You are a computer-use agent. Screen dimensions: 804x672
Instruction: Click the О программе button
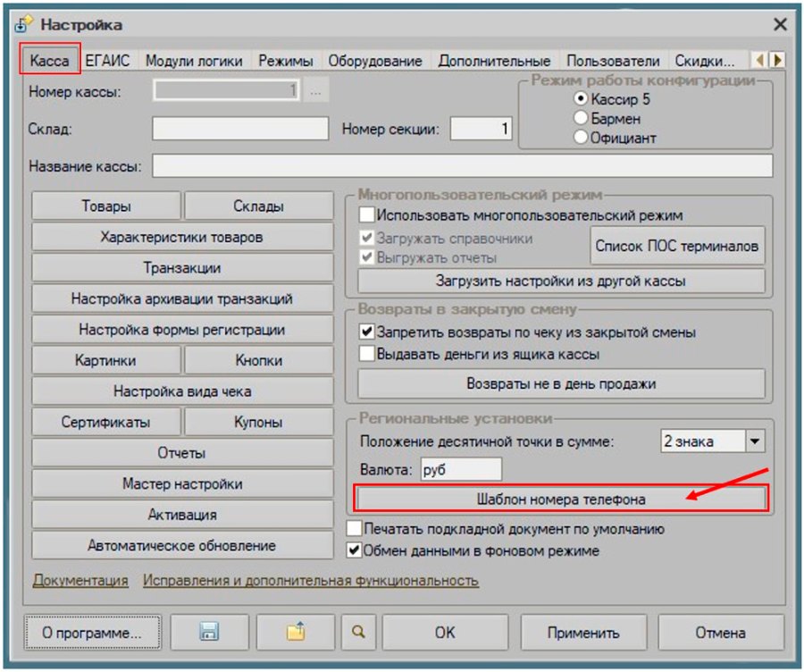(x=92, y=633)
